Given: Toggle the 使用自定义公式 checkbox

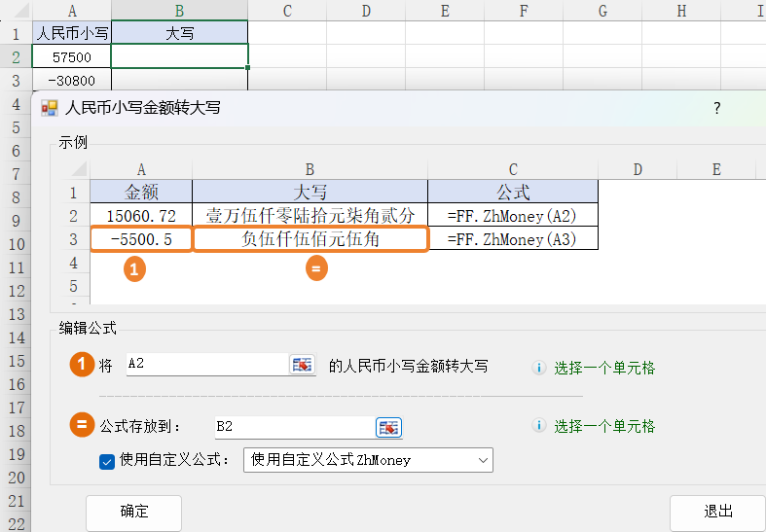Looking at the screenshot, I should click(x=107, y=461).
